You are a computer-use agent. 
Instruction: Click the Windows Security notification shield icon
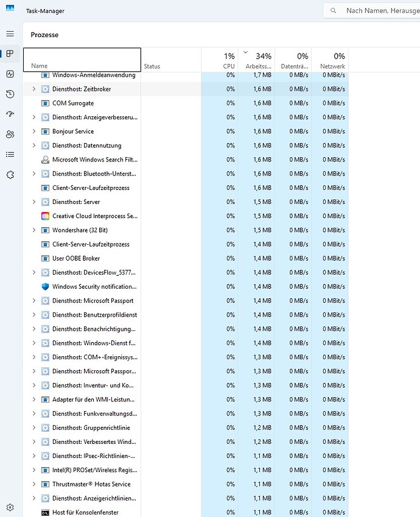point(45,287)
